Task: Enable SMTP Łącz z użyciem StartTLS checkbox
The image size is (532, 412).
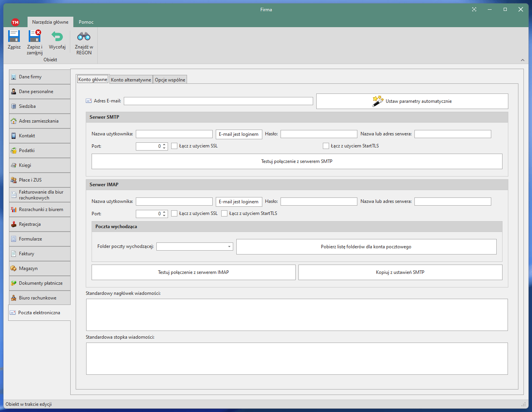Action: coord(326,146)
